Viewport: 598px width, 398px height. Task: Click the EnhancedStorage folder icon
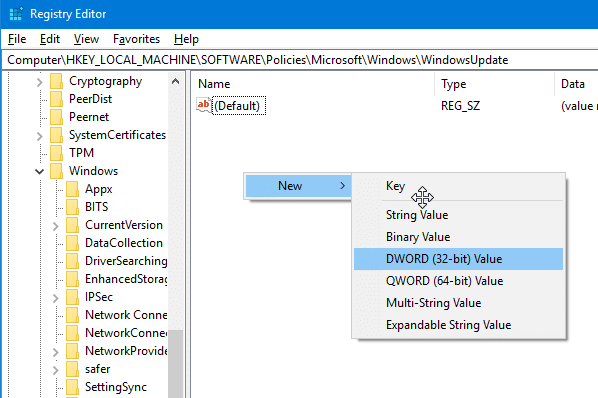click(72, 279)
